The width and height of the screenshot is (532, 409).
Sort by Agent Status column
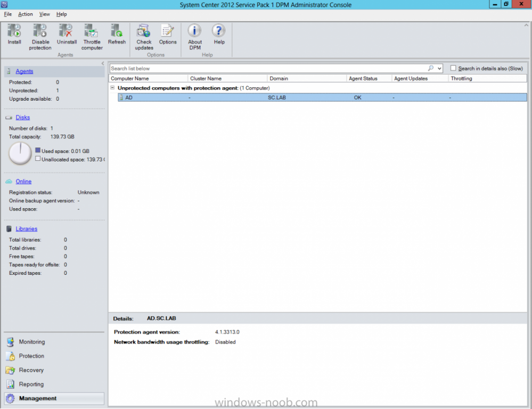(370, 78)
